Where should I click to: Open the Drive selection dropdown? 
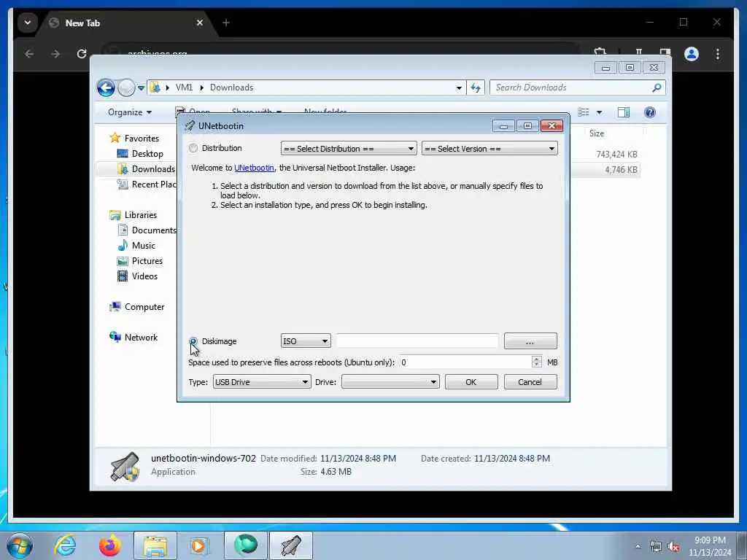[390, 382]
